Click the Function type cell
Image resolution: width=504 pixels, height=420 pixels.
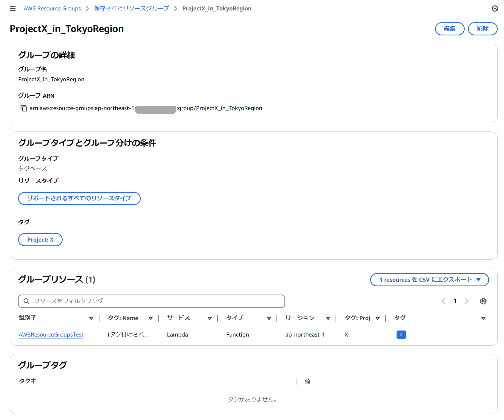pyautogui.click(x=238, y=335)
